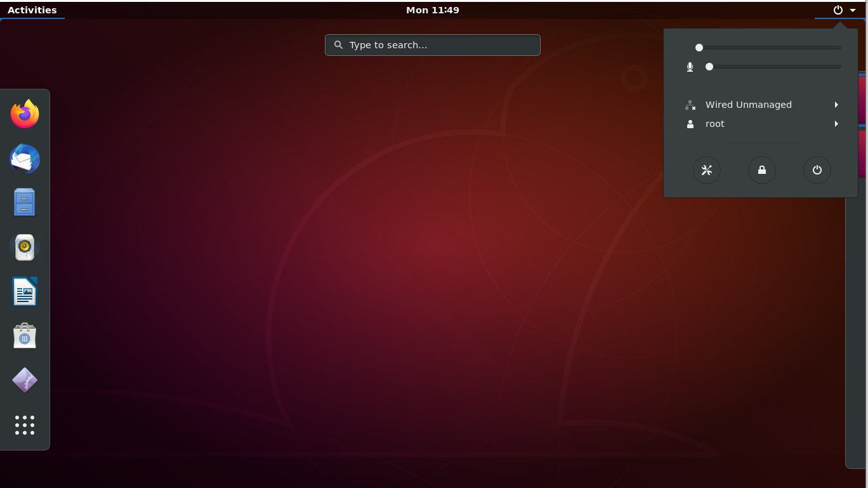Launch the Rhythmbox music player

24,247
